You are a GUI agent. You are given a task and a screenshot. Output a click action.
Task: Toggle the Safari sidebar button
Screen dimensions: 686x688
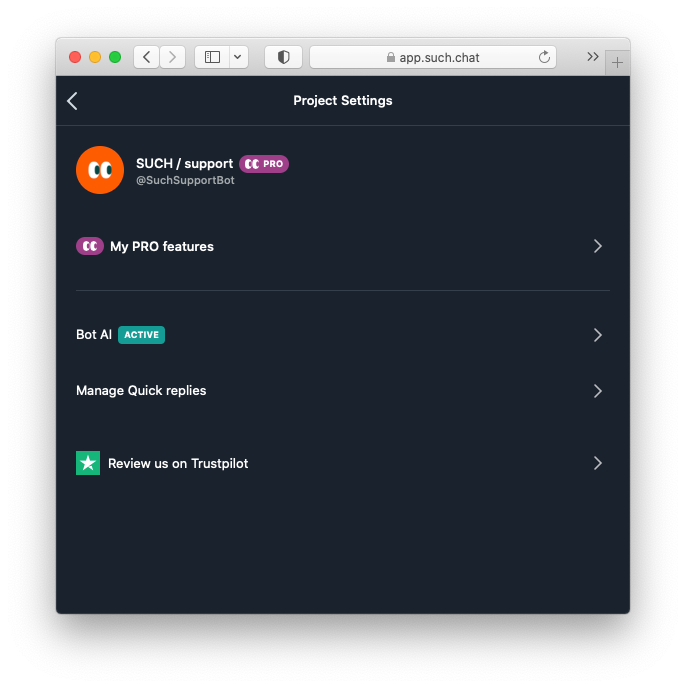click(x=212, y=57)
